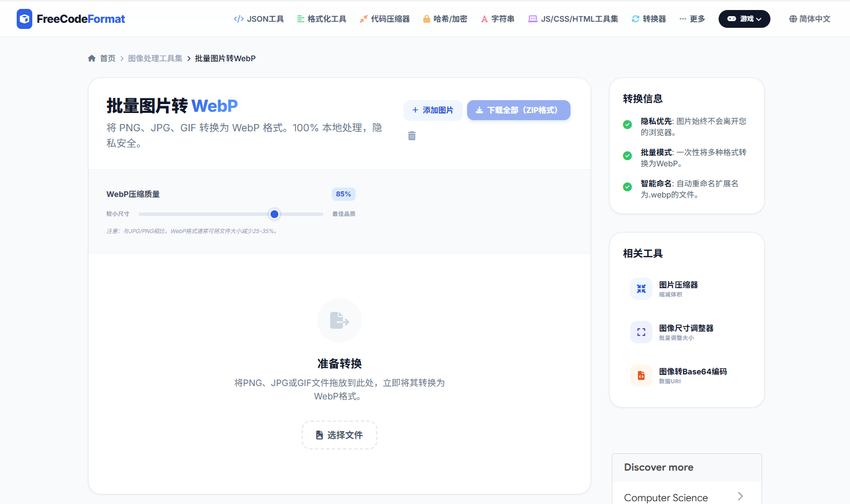Open the JSON工具 menu
This screenshot has width=850, height=504.
point(259,19)
